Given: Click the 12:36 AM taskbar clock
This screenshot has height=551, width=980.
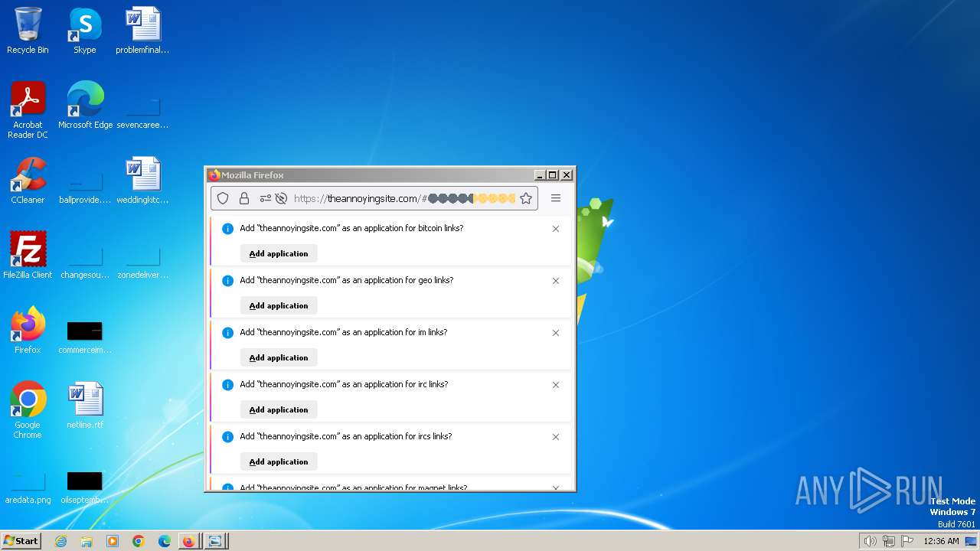Looking at the screenshot, I should click(941, 541).
